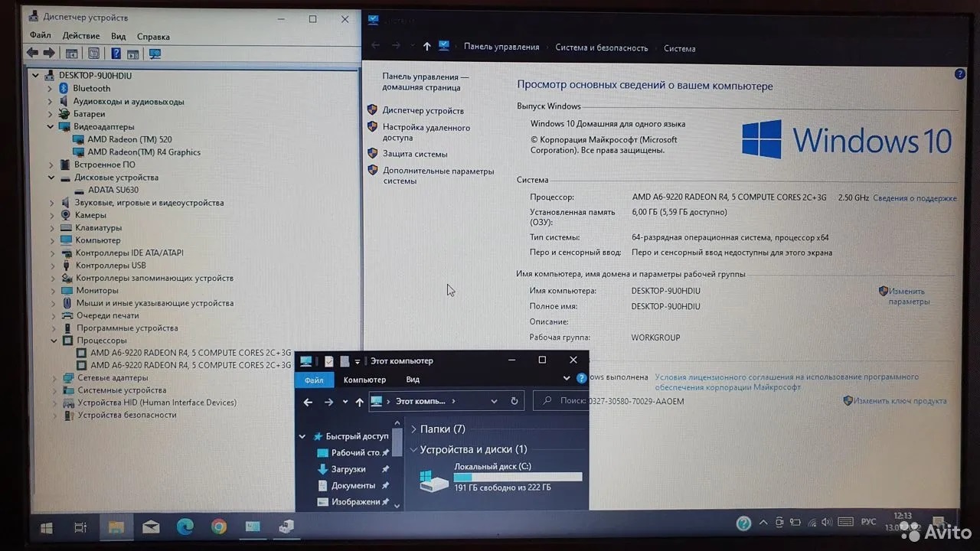Click the scan for hardware changes monitor icon
980x551 pixels.
tap(155, 54)
